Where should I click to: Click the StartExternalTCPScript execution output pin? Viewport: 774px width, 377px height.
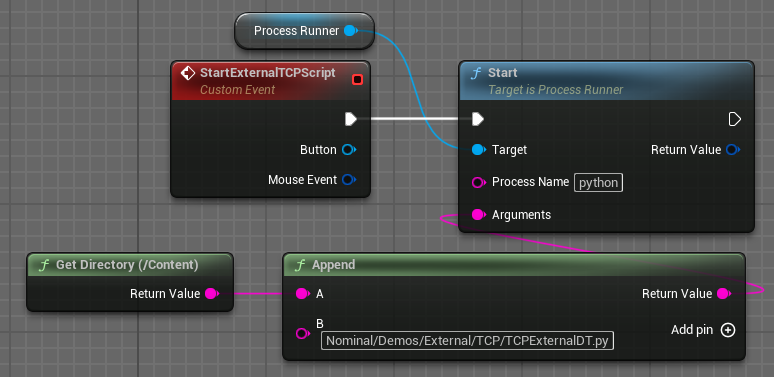[x=351, y=119]
